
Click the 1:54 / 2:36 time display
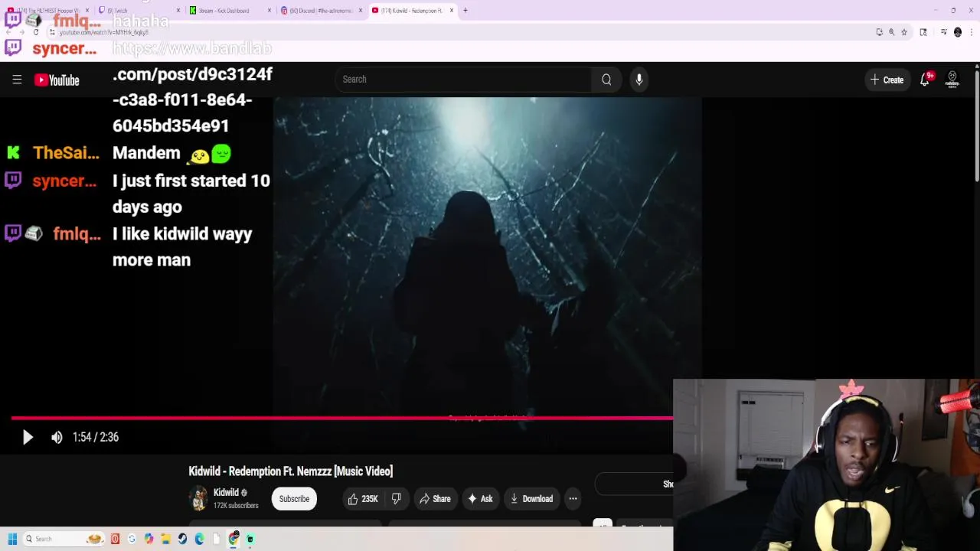pos(96,437)
